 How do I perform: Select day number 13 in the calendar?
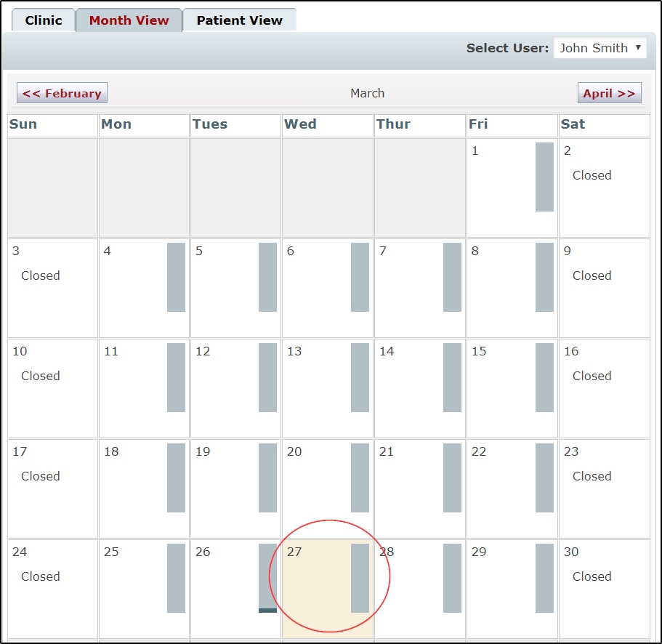click(294, 351)
